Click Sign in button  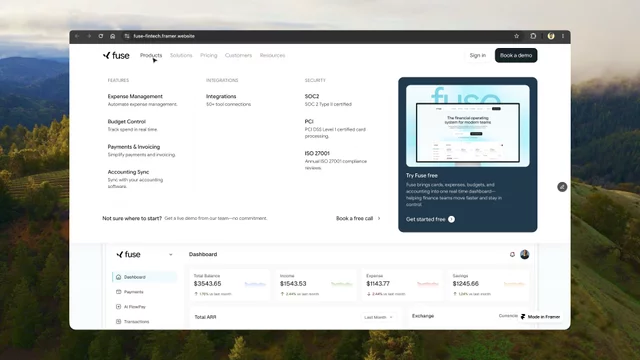(x=478, y=55)
